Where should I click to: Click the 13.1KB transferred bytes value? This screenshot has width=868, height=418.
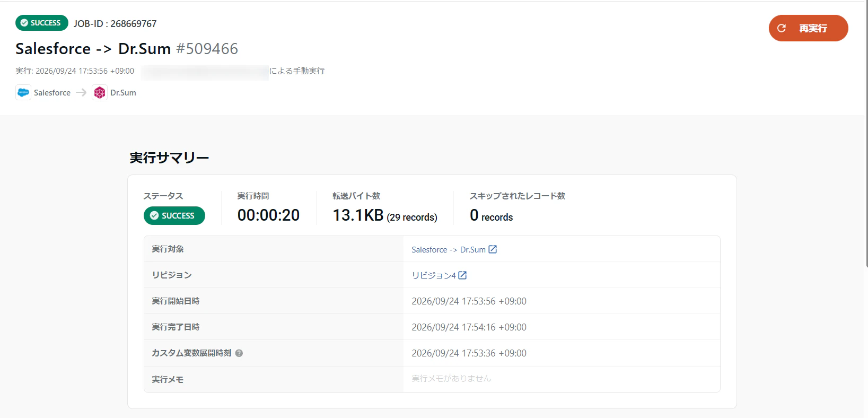[x=358, y=215]
